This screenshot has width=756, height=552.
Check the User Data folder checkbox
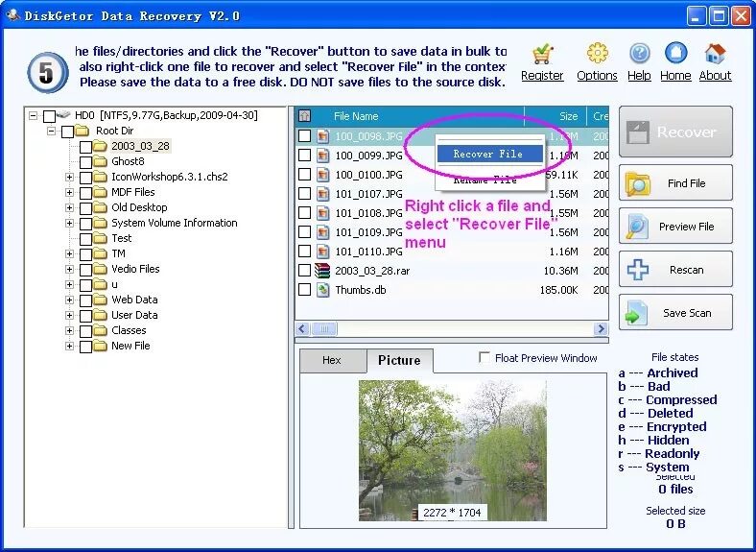85,316
